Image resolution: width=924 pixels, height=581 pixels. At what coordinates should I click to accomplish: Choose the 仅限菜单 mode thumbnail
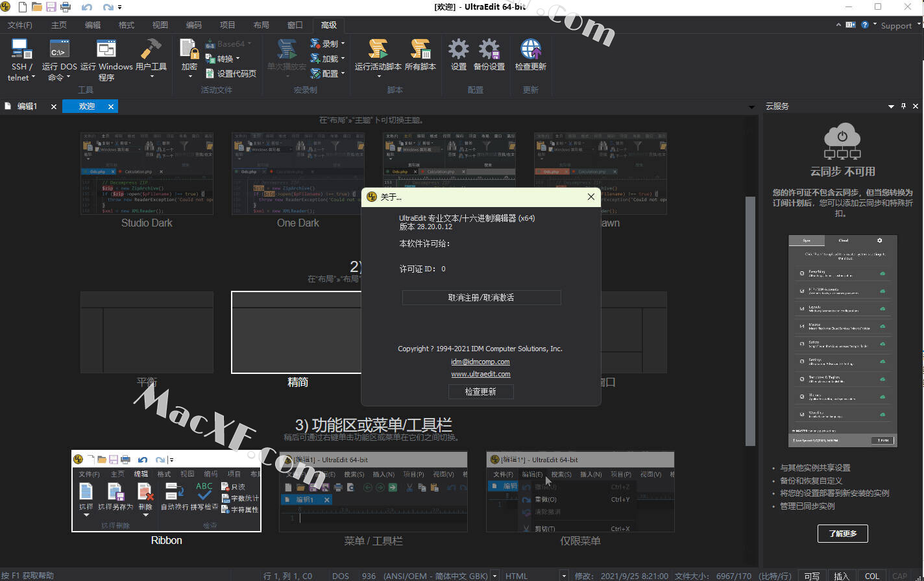point(580,491)
